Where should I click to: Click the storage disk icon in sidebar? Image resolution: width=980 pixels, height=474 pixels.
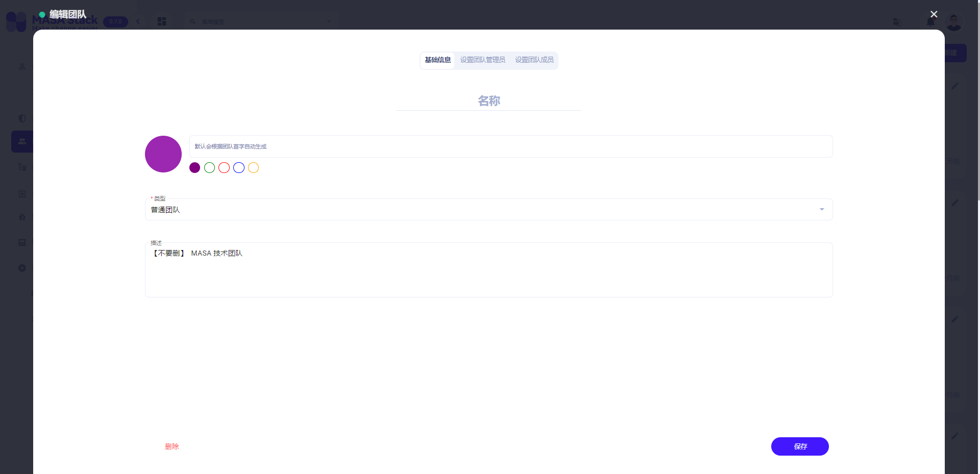coord(22,242)
